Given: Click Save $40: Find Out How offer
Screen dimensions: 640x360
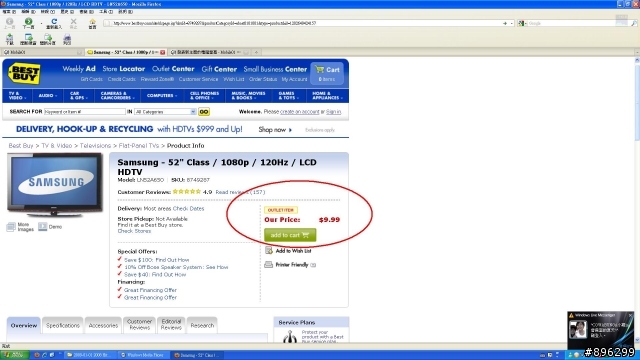Looking at the screenshot, I should pyautogui.click(x=155, y=275).
